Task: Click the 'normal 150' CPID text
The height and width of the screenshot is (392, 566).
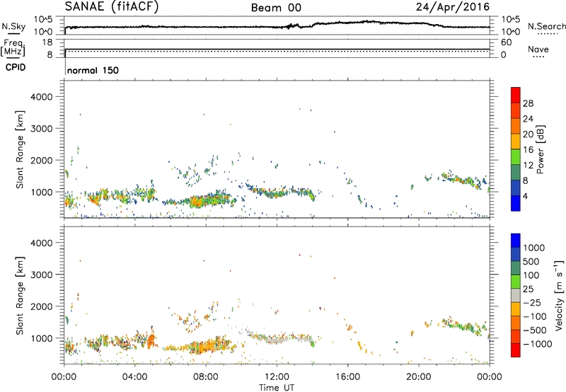Action: pos(93,70)
